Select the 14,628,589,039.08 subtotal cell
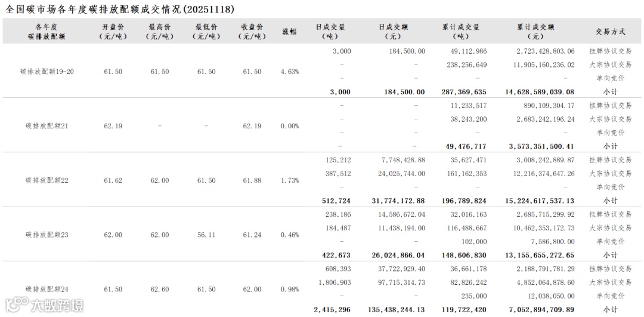Viewport: 644px width, 317px height. (x=540, y=92)
